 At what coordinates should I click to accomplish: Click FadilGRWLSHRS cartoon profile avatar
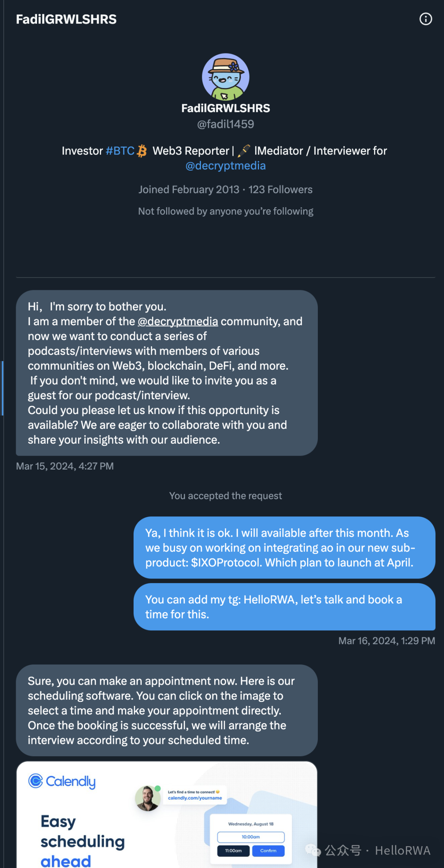click(226, 77)
